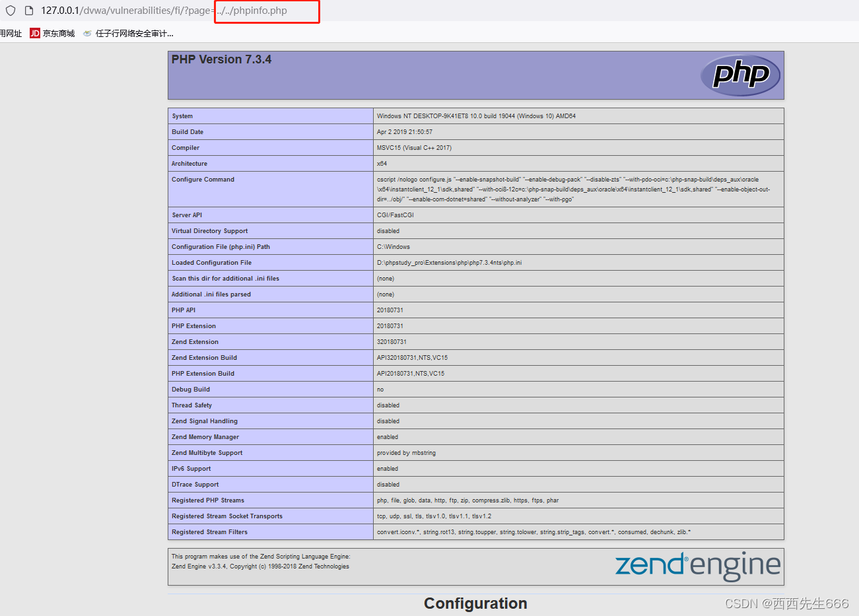859x616 pixels.
Task: Click the Virtual Directory Support label
Action: pyautogui.click(x=210, y=231)
